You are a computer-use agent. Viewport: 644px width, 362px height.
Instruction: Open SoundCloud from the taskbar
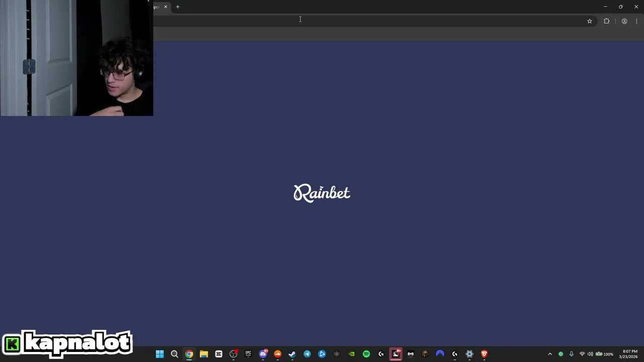pyautogui.click(x=278, y=354)
